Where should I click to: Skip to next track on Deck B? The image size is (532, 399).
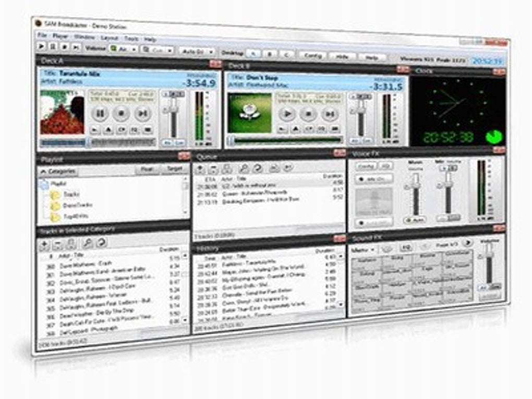tap(329, 115)
